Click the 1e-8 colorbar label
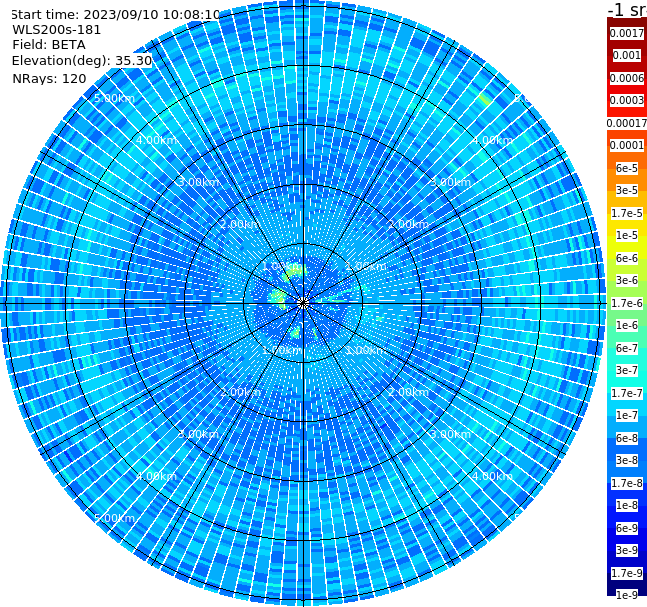The image size is (647, 607). pyautogui.click(x=627, y=505)
